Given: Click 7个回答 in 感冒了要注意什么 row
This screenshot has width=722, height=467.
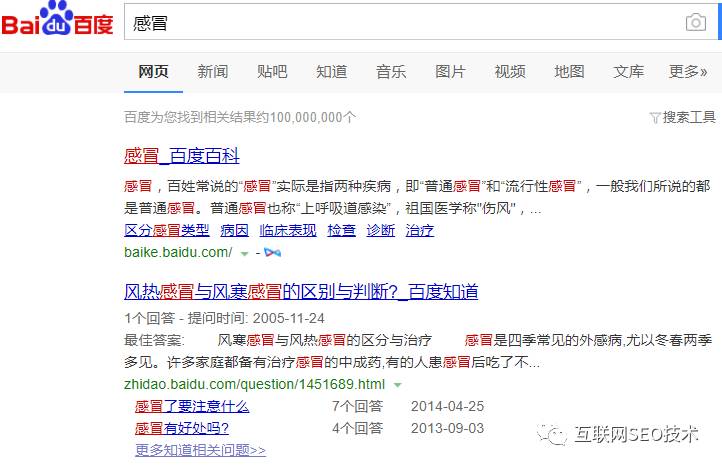Looking at the screenshot, I should coord(358,406).
